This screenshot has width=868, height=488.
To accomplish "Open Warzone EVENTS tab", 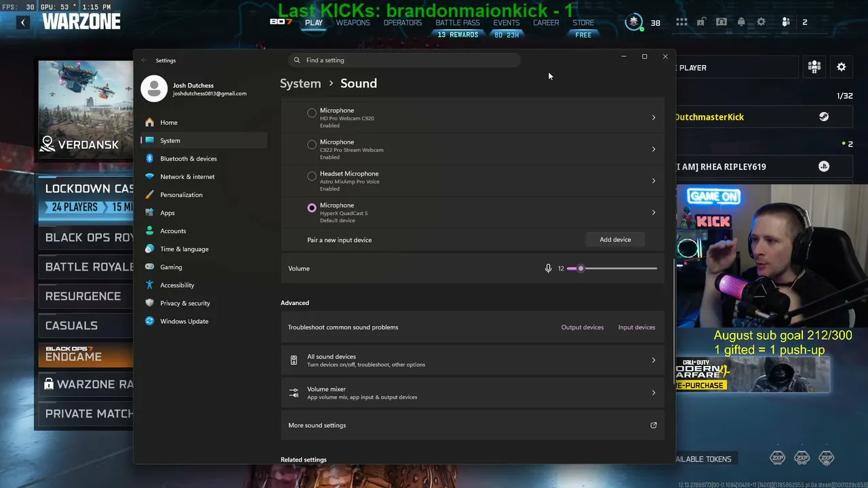I will coord(507,23).
